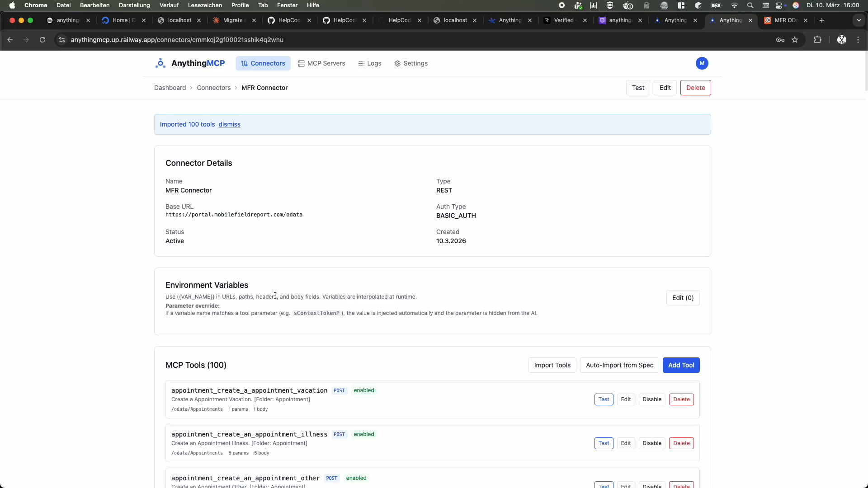Screen dimensions: 868x488
Task: Click the battery icon in the menu bar
Action: point(717,5)
